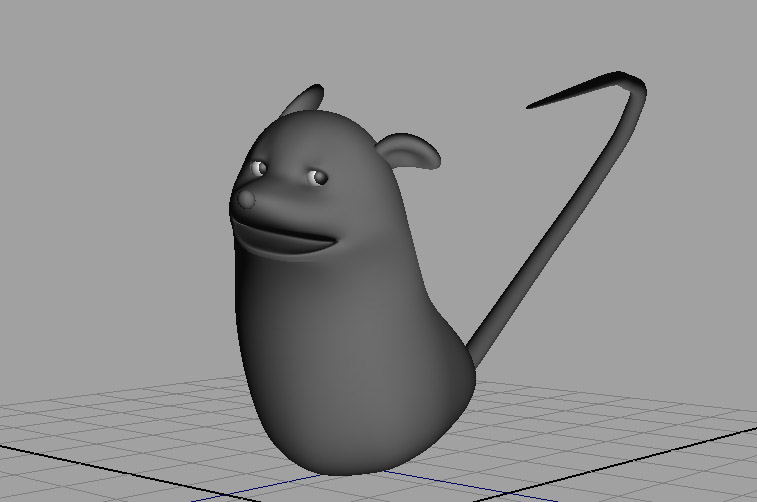The image size is (757, 502).
Task: Select the pointed ear atop the head
Action: coord(305,100)
